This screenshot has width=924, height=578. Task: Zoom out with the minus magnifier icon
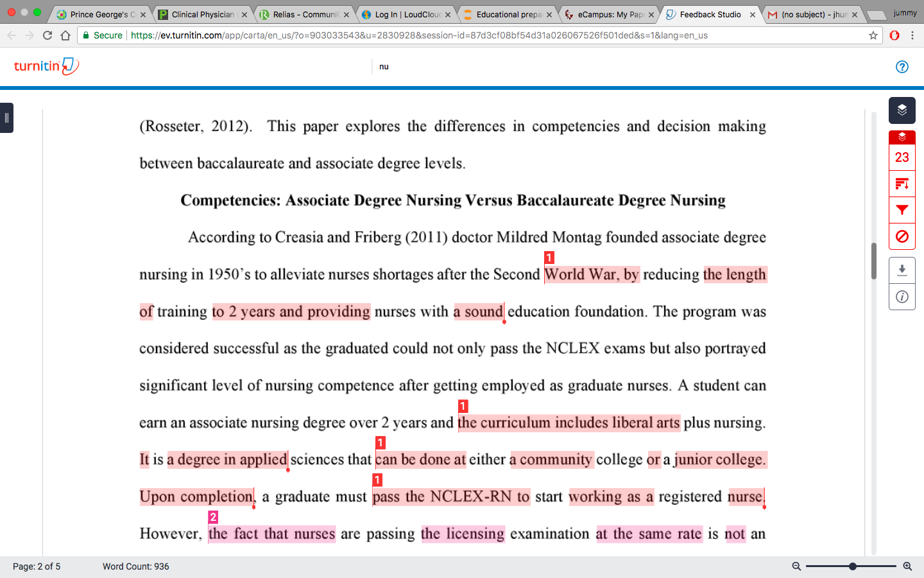(x=796, y=566)
